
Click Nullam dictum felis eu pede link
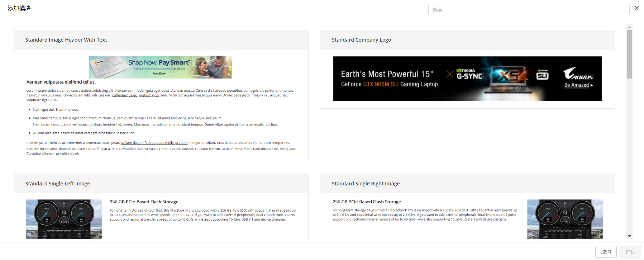[154, 143]
